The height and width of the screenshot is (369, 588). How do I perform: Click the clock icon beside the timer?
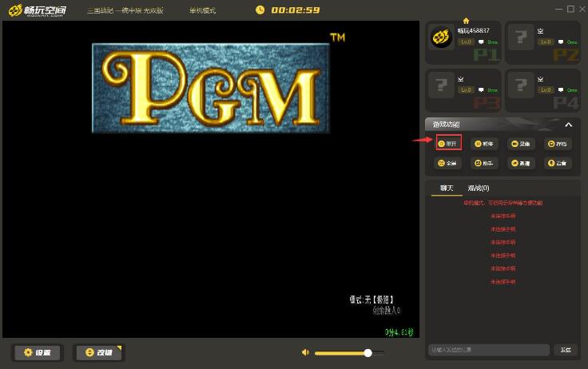click(260, 10)
